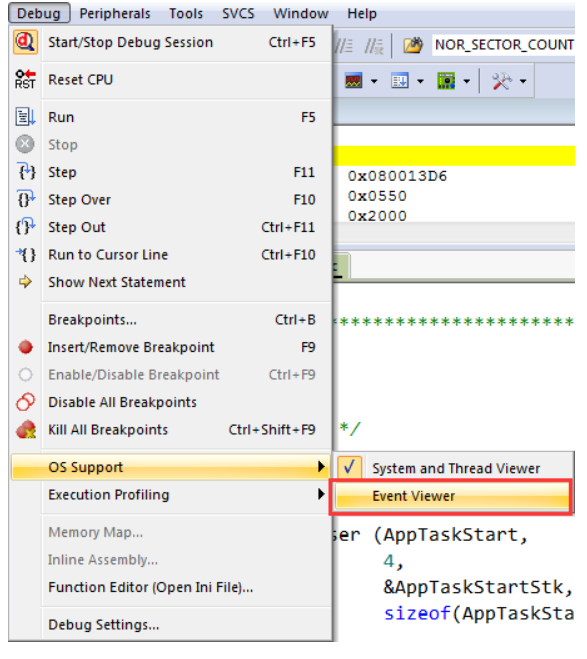The width and height of the screenshot is (587, 659).
Task: Select Event Viewer submenu item
Action: pos(452,496)
